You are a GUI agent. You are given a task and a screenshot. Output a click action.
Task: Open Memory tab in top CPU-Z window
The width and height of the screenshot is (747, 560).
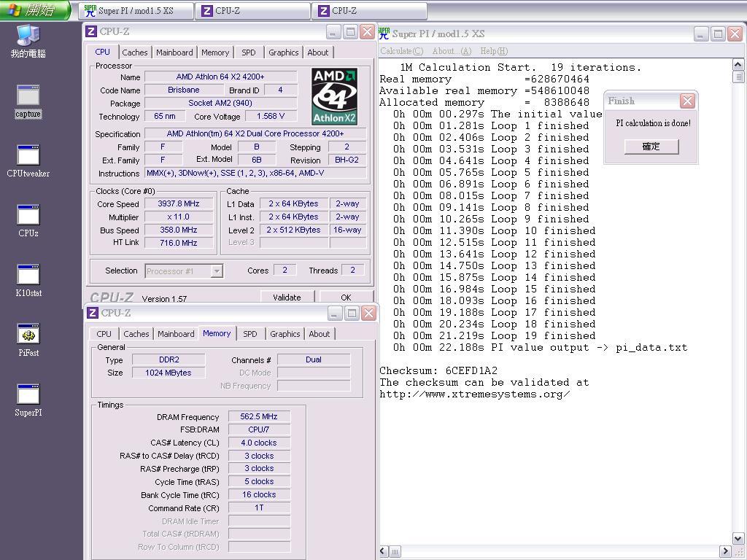tap(215, 52)
